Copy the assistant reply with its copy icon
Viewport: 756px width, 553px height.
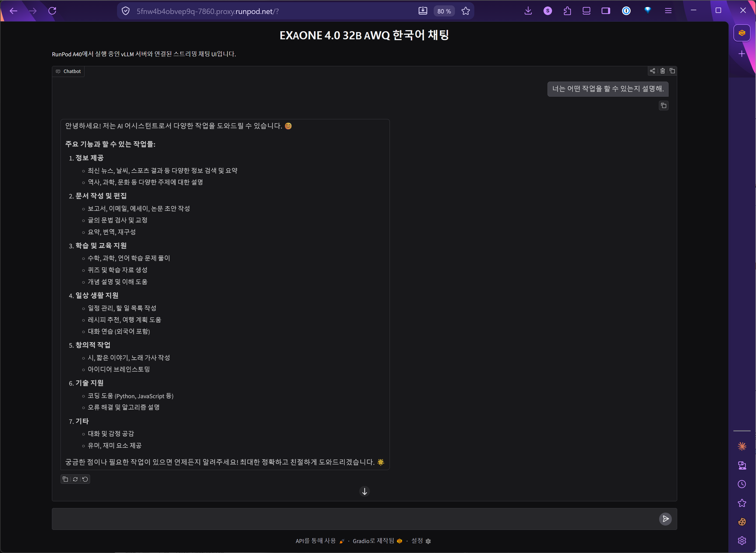point(66,479)
